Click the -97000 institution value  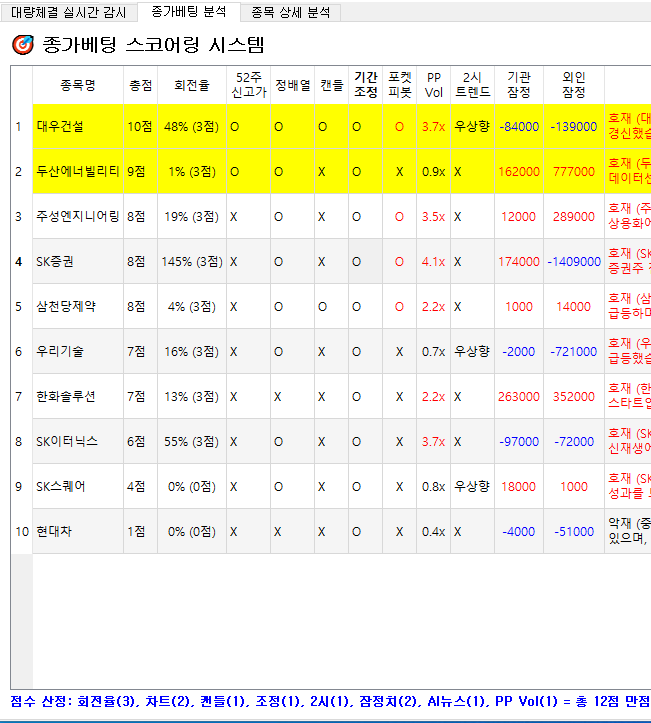519,441
